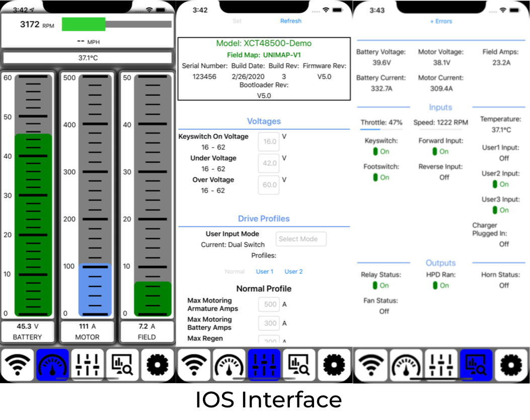Image resolution: width=530 pixels, height=420 pixels.
Task: Expand the + Errors section
Action: tap(441, 21)
